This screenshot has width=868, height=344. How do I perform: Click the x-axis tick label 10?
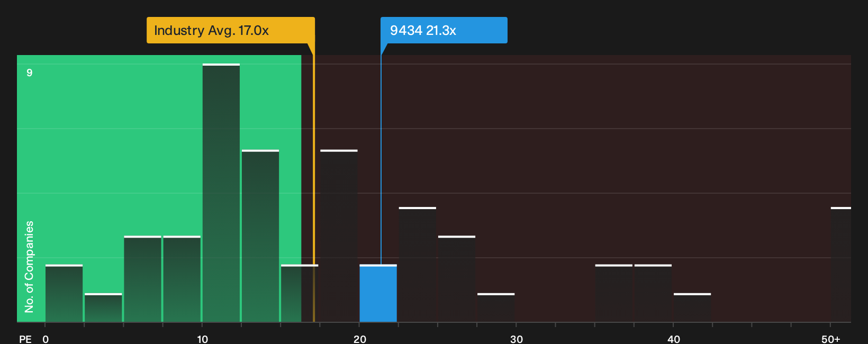202,339
